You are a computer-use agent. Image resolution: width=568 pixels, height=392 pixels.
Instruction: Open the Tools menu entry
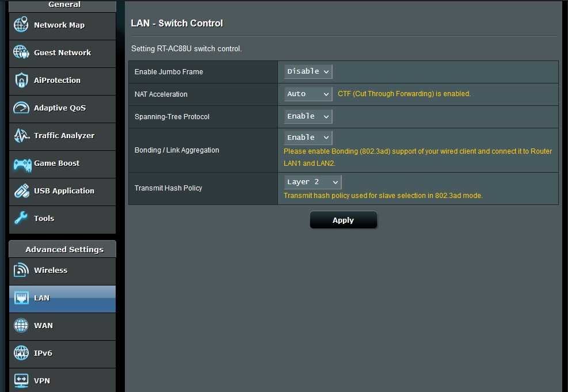coord(62,219)
